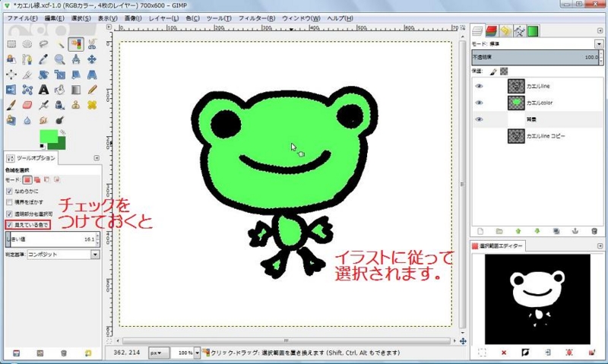
Task: Toggle the lock pixels brush icon
Action: pyautogui.click(x=493, y=71)
